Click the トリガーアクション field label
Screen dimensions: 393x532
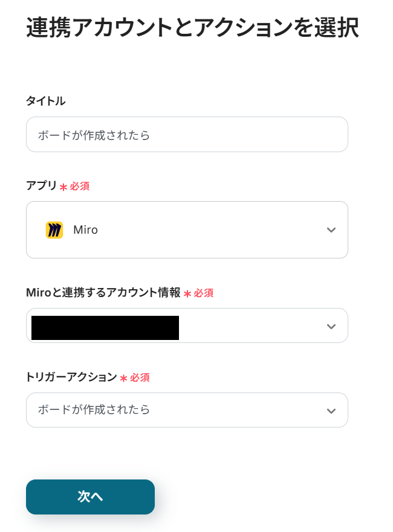[x=71, y=377]
